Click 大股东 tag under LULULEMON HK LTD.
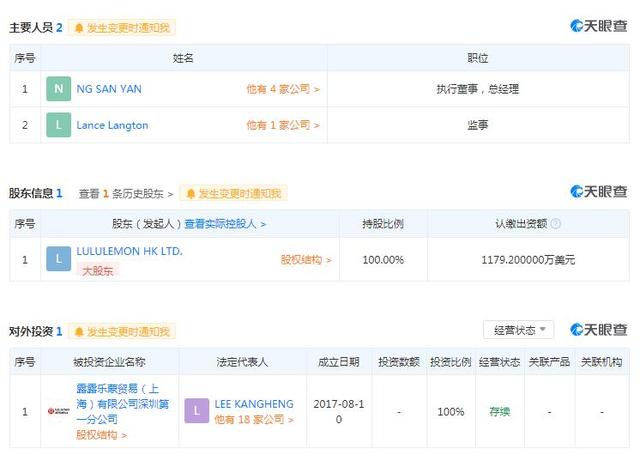The height and width of the screenshot is (473, 640). 98,271
